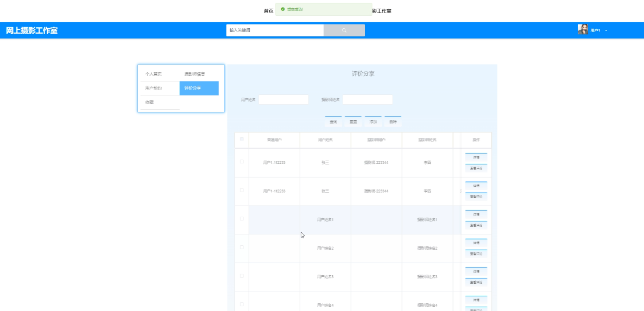This screenshot has width=644, height=311.
Task: Focus the 用户姓名 filter input field
Action: coord(283,100)
